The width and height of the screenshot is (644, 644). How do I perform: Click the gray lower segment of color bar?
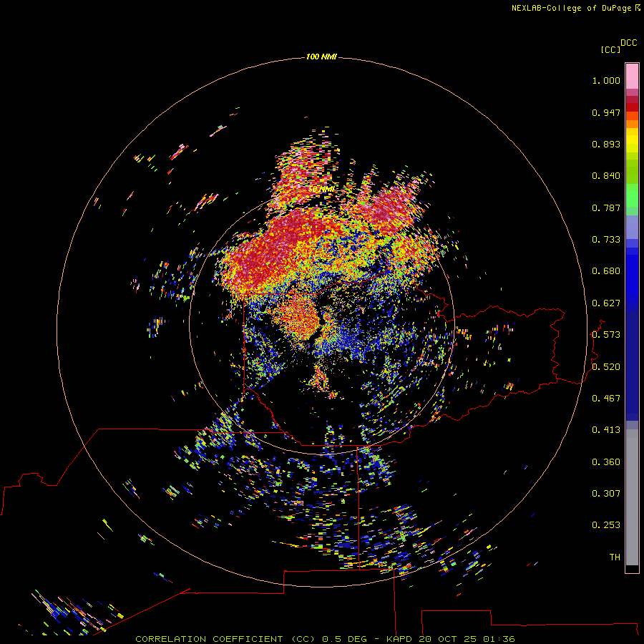tap(632, 497)
